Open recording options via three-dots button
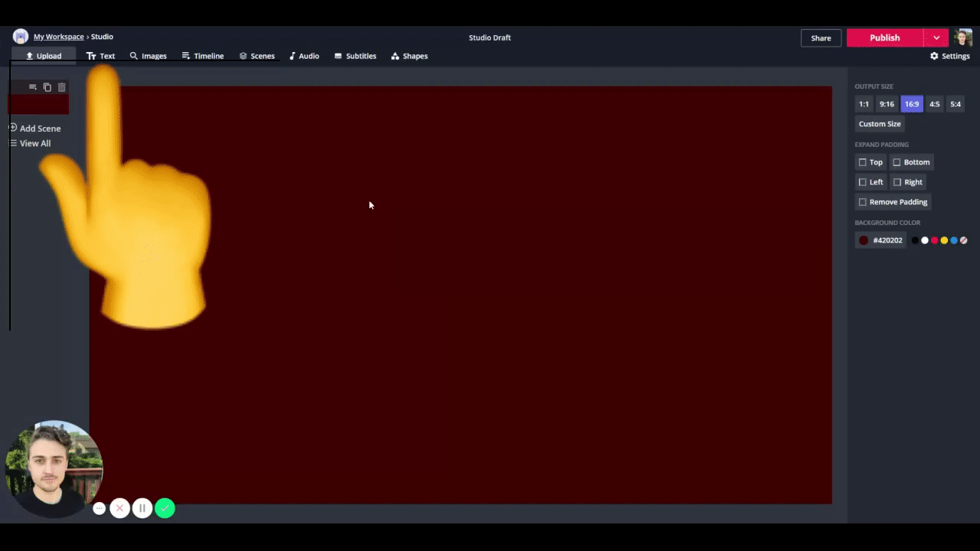 pos(99,508)
